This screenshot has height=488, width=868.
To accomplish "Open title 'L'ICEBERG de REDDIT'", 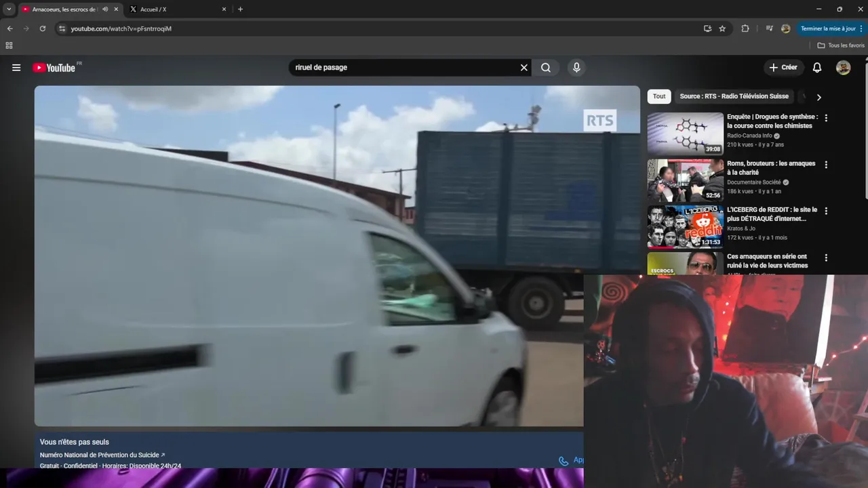I will (772, 214).
